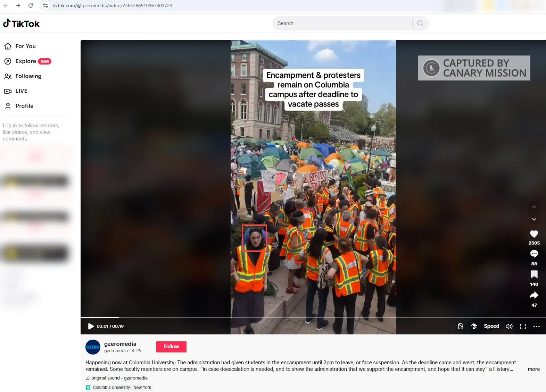
Task: Mute the video volume
Action: (x=509, y=326)
